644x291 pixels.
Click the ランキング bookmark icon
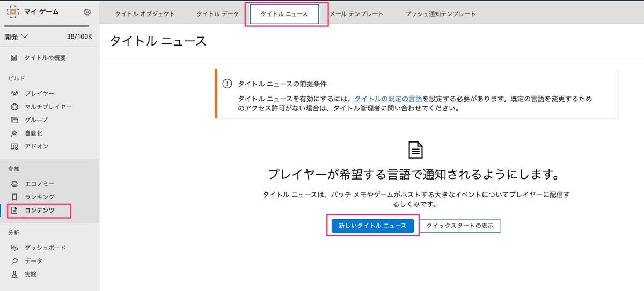[14, 197]
